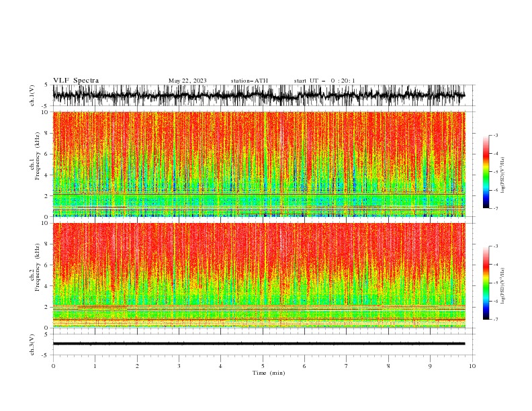Screen dimensions: 532x411
Task: Click the ch.1 color bar log(PSD) unit label
Action: click(x=502, y=175)
